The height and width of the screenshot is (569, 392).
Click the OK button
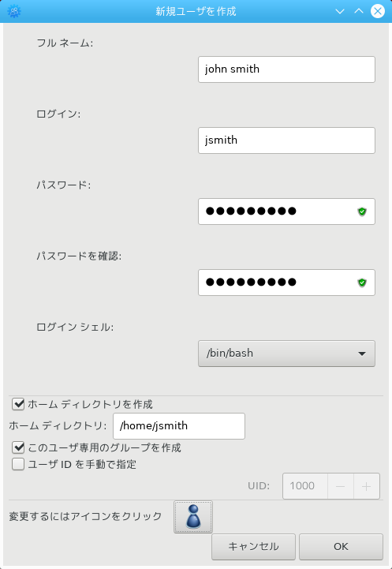341,547
